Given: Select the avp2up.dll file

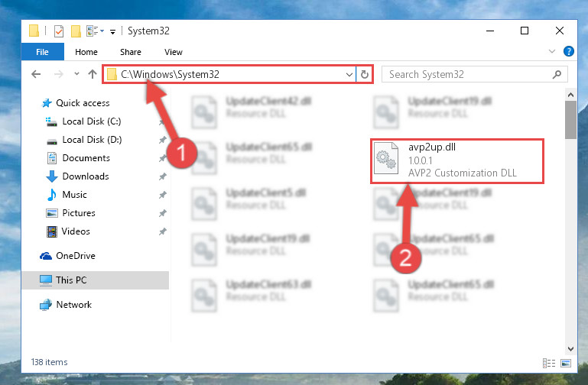Looking at the screenshot, I should point(456,160).
